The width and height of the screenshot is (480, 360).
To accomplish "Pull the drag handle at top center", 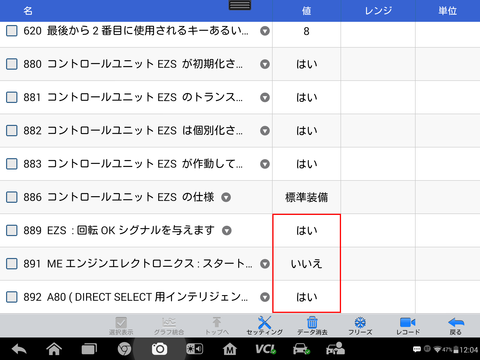I will pyautogui.click(x=240, y=5).
